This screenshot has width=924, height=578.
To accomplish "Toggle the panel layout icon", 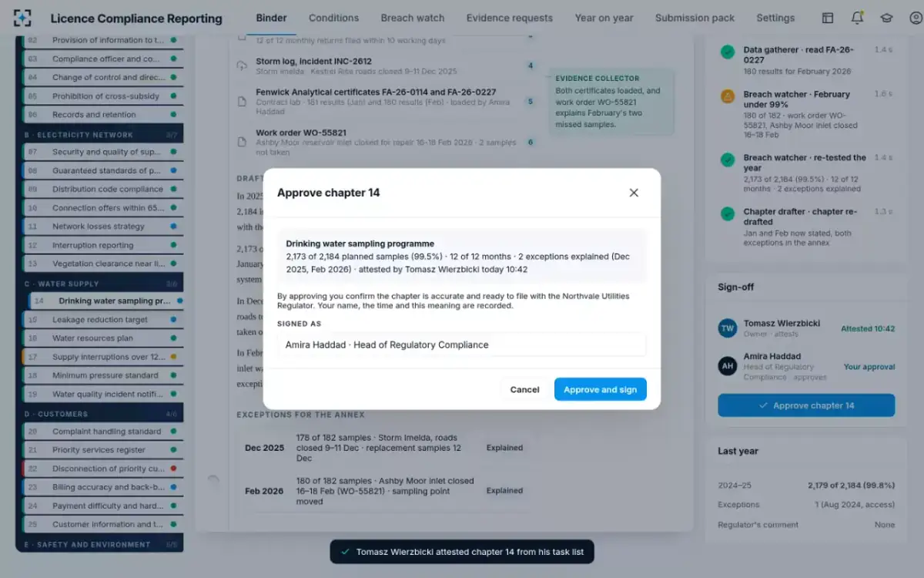I will [828, 18].
